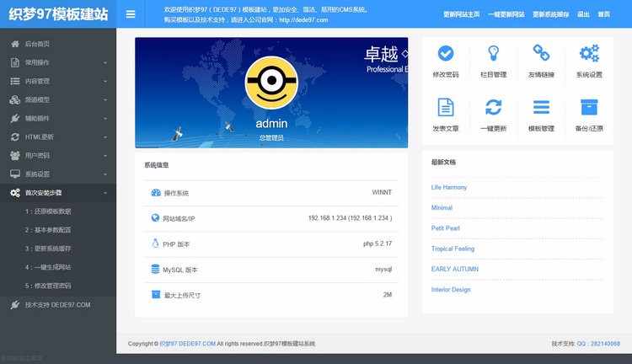This screenshot has width=632, height=364.
Task: Click the plug icon for 辅助插件
Action: [x=15, y=118]
